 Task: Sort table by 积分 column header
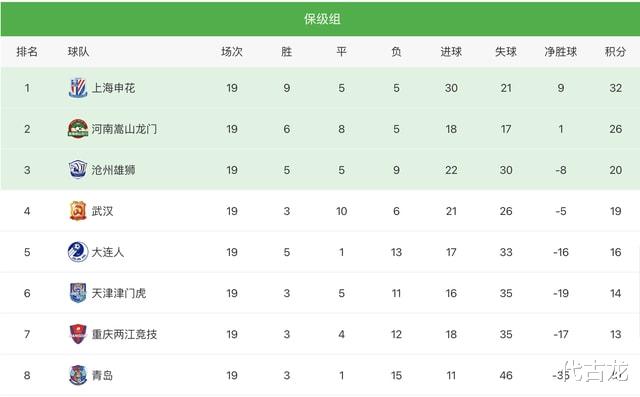(615, 52)
